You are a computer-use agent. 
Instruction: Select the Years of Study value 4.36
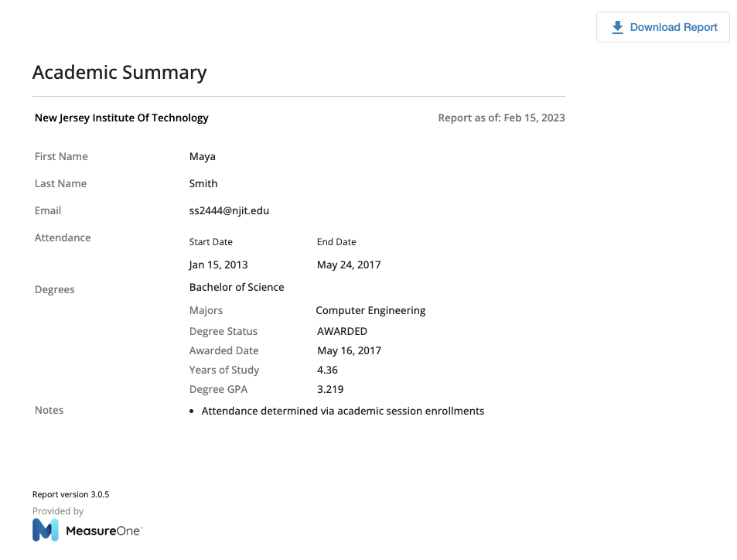coord(327,370)
